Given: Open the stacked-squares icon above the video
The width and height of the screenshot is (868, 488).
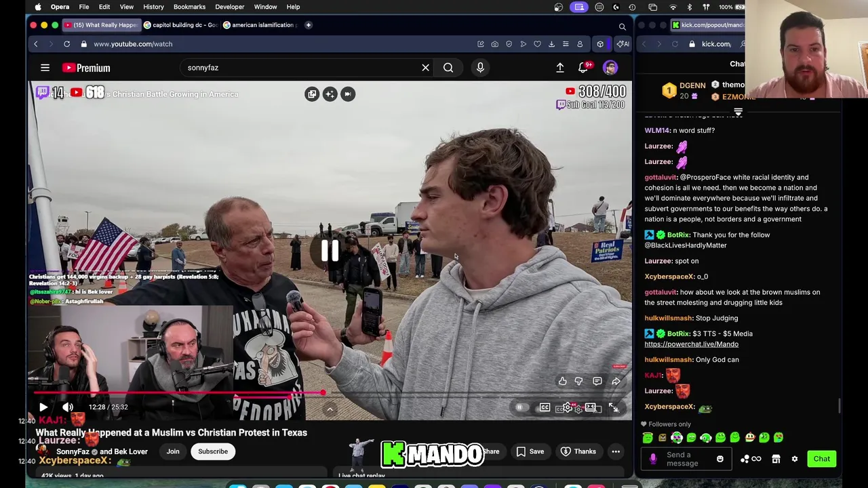Looking at the screenshot, I should pos(312,94).
